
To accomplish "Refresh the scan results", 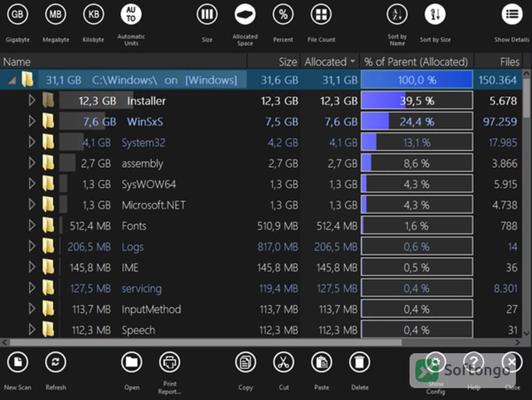I will click(55, 362).
